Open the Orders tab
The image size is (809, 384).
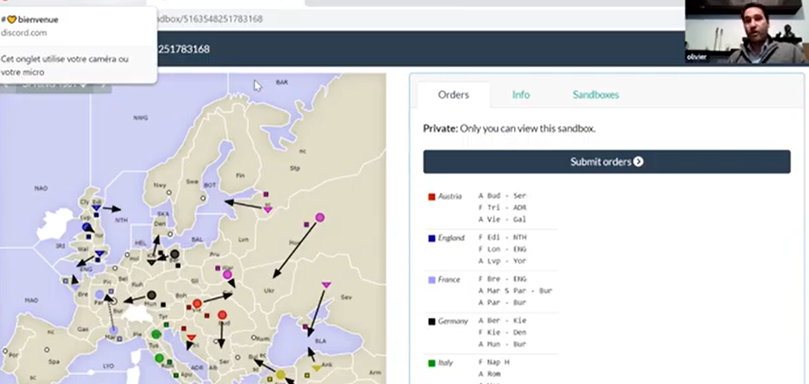[454, 95]
